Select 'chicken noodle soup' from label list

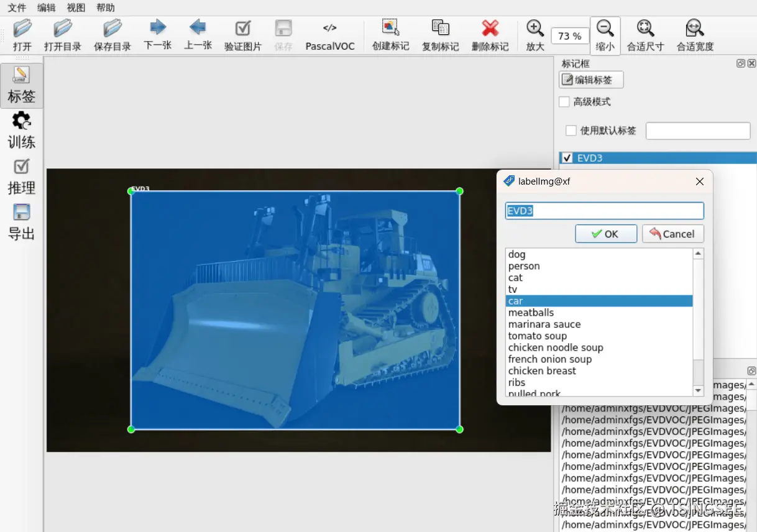coord(556,347)
